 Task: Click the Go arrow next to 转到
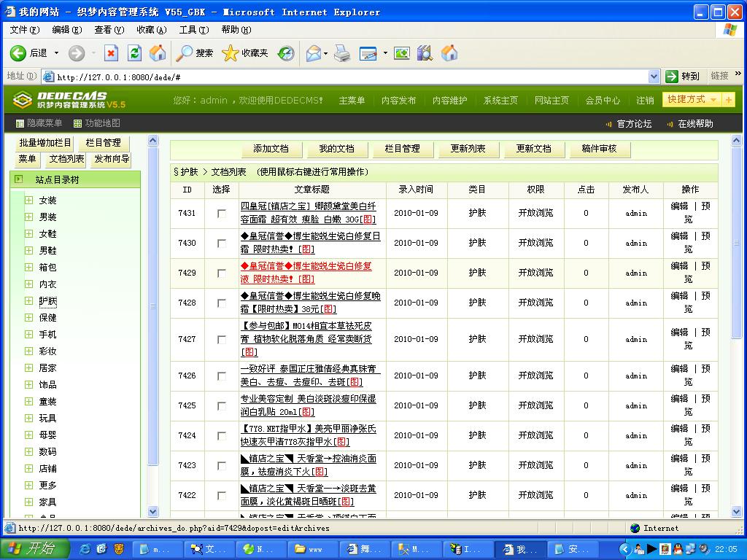672,76
